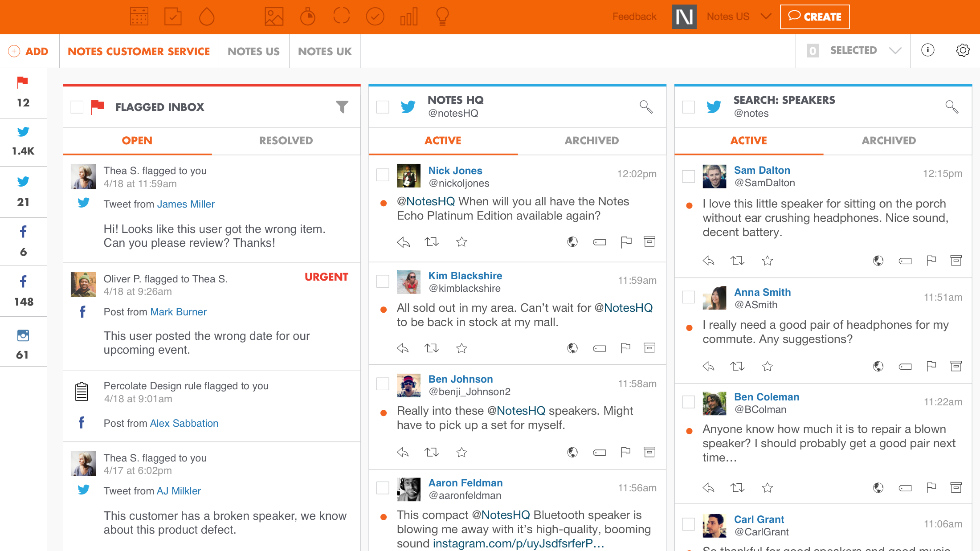
Task: Click the URGENT label on Oliver P. item
Action: (x=326, y=277)
